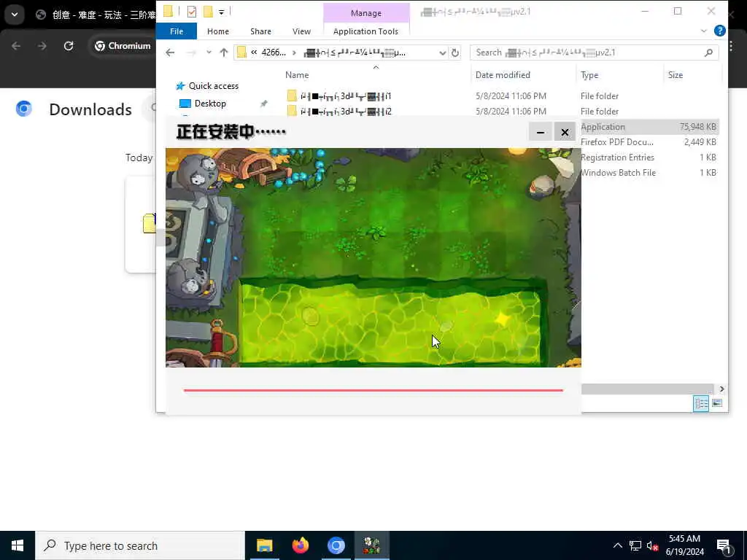The width and height of the screenshot is (747, 560).
Task: Click the Explorer forward arrow
Action: [192, 52]
